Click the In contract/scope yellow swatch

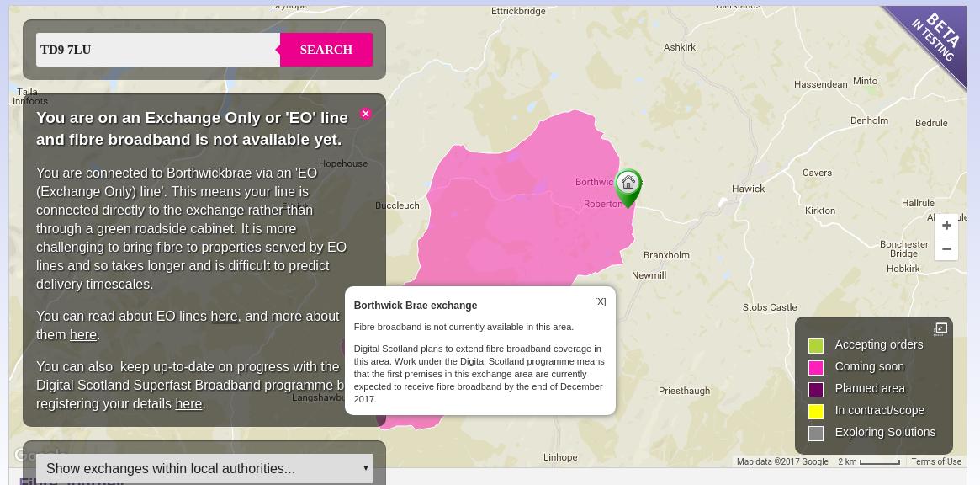pos(816,411)
